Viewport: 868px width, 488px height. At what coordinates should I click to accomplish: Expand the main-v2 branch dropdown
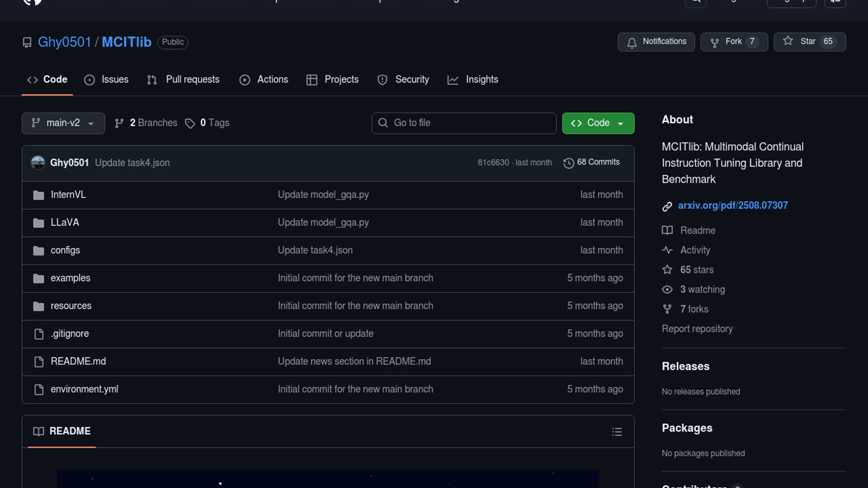point(63,123)
